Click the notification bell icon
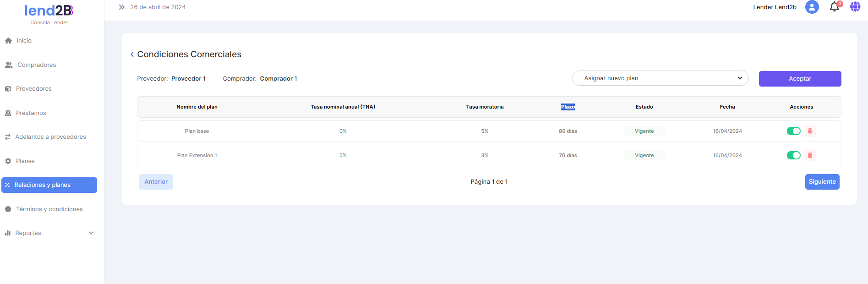This screenshot has width=868, height=284. point(834,7)
